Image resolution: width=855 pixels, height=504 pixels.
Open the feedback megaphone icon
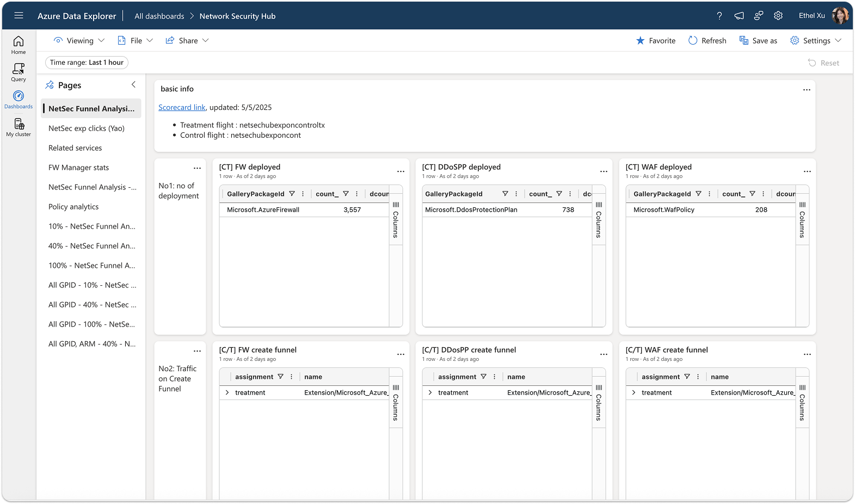tap(739, 16)
